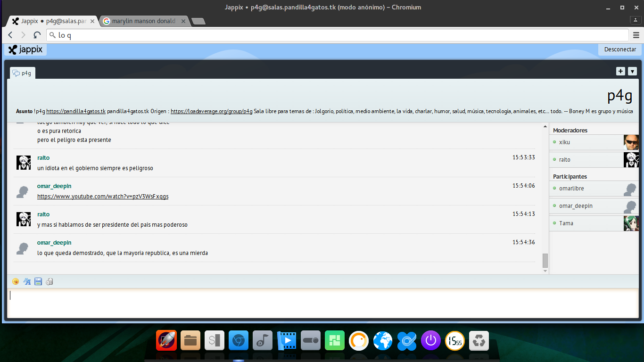Open the blue X app in the dock
Viewport: 644px width, 362px height.
407,340
